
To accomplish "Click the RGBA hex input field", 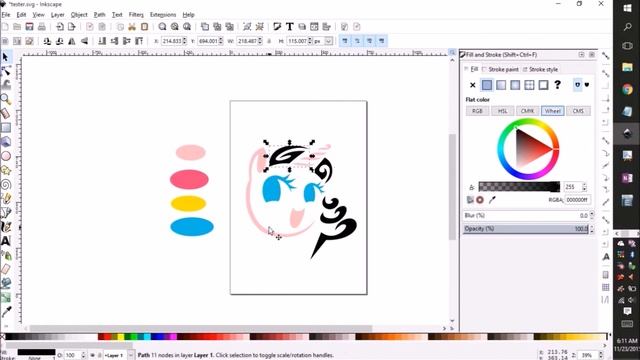I will 578,200.
